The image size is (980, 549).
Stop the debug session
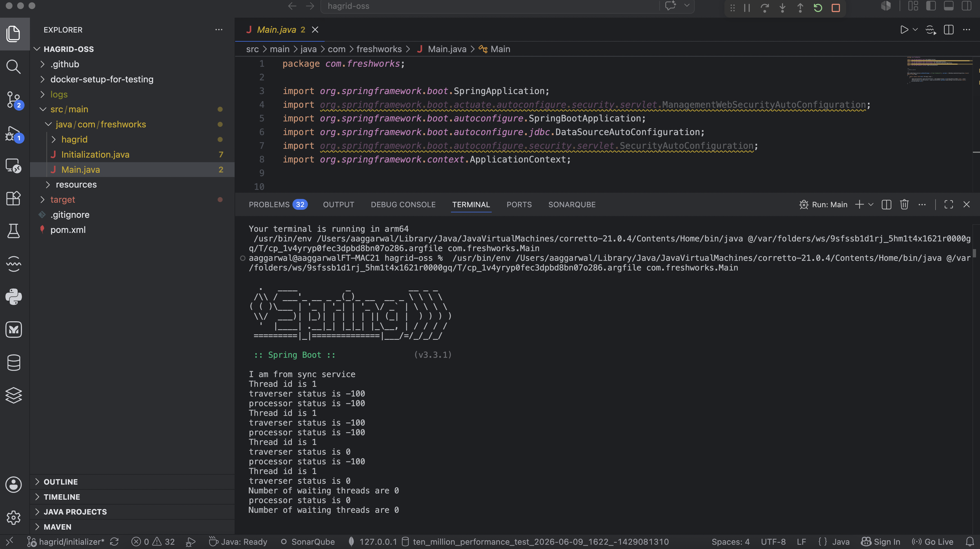coord(836,8)
